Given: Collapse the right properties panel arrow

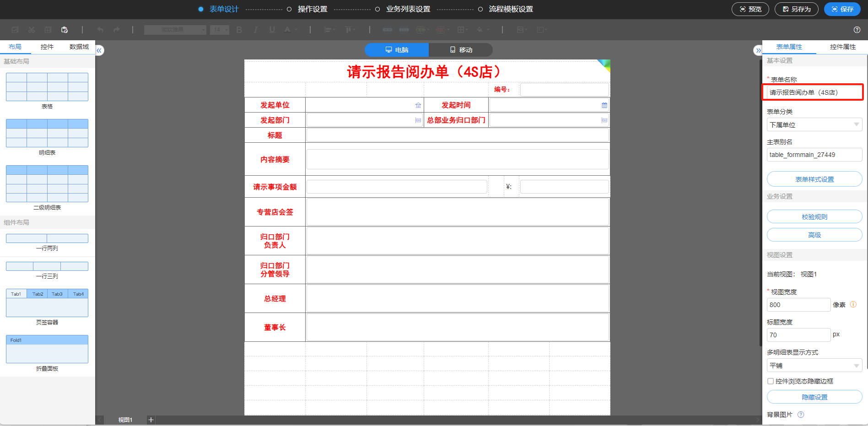Looking at the screenshot, I should click(758, 50).
